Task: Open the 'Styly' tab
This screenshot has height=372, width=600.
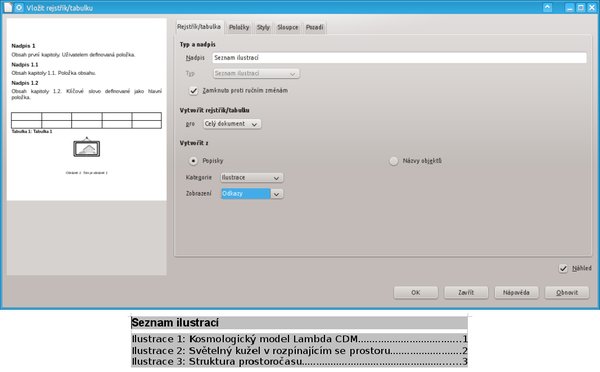Action: (x=263, y=27)
